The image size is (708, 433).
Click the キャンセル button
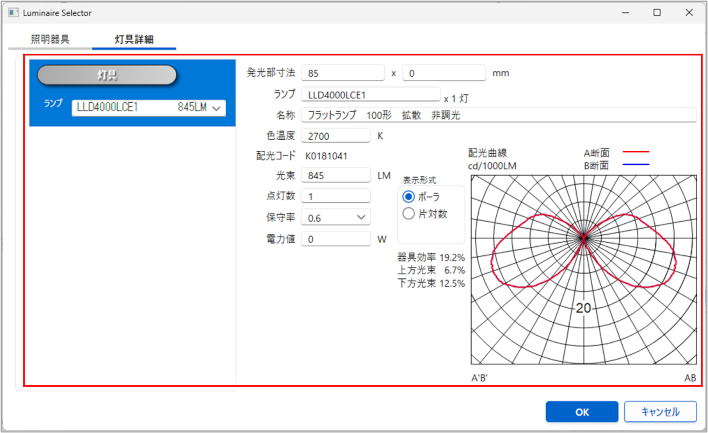[659, 411]
